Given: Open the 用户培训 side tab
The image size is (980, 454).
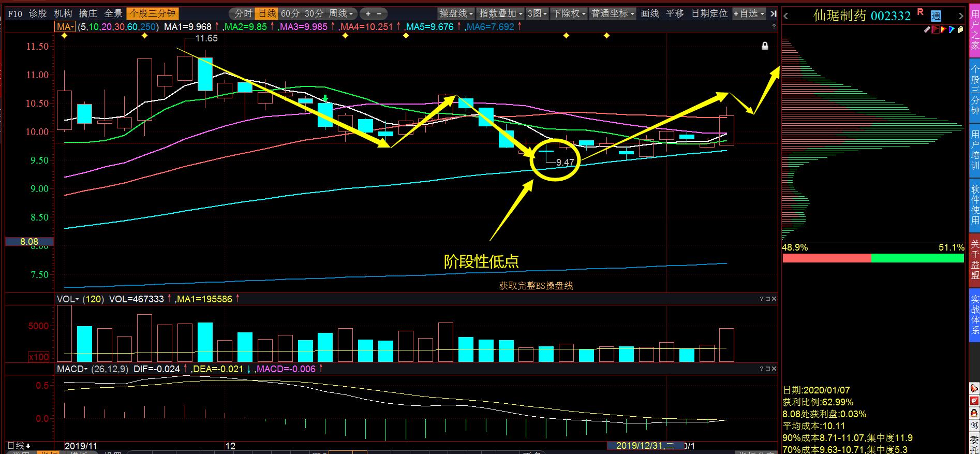Looking at the screenshot, I should point(974,150).
